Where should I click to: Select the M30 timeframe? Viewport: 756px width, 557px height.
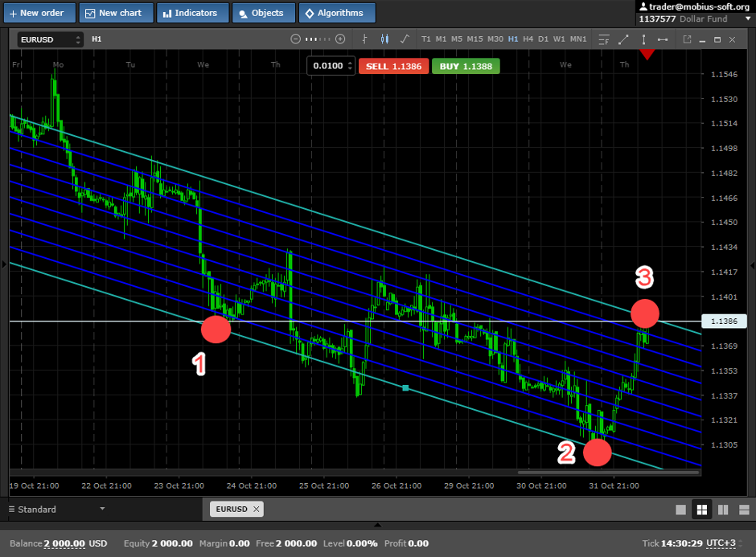pyautogui.click(x=495, y=39)
